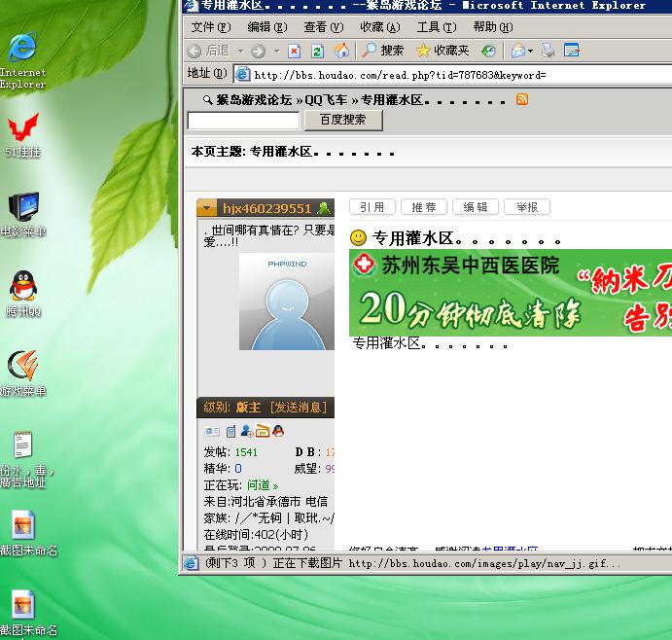Follow the QQ飞车 breadcrumb link

pyautogui.click(x=326, y=100)
